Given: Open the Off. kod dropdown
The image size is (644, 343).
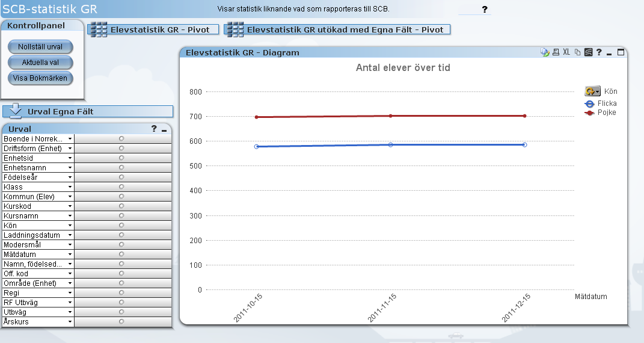Looking at the screenshot, I should (x=70, y=274).
